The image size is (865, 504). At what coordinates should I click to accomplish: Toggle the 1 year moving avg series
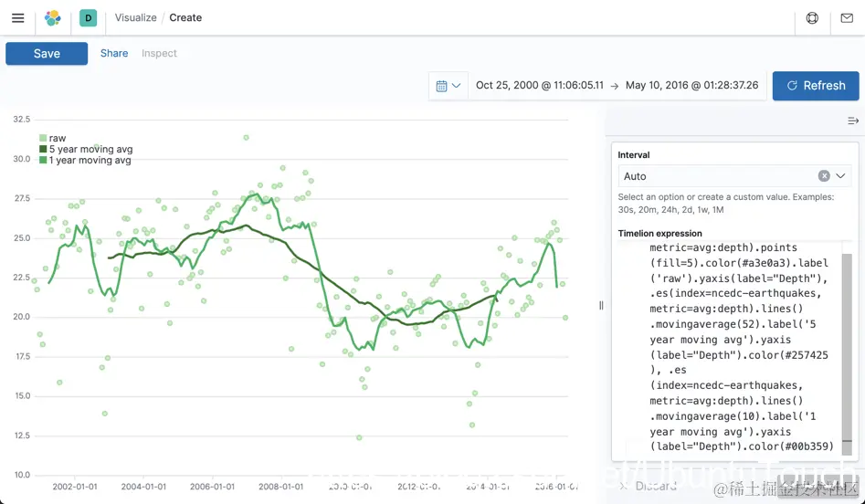click(90, 161)
